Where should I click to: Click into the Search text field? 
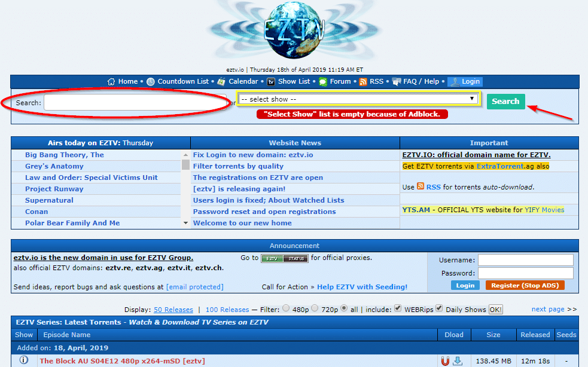pyautogui.click(x=135, y=102)
